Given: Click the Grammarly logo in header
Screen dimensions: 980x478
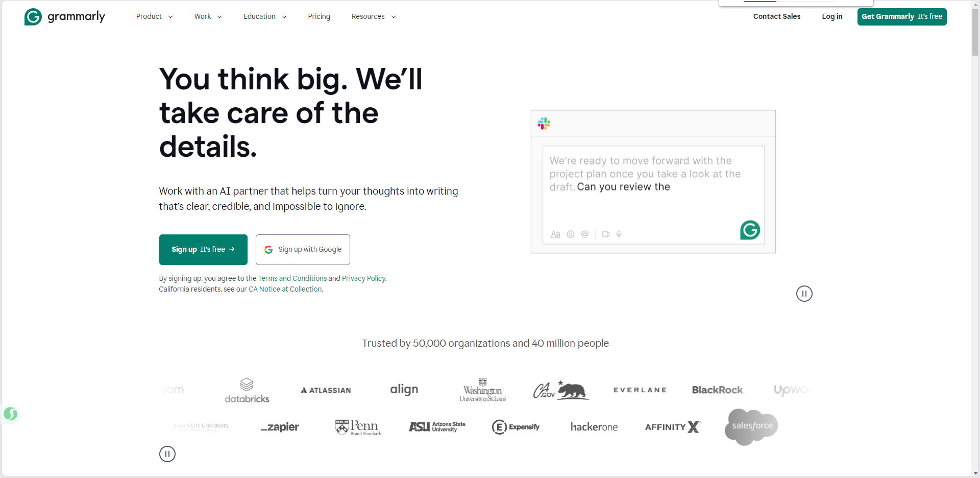Looking at the screenshot, I should (64, 17).
